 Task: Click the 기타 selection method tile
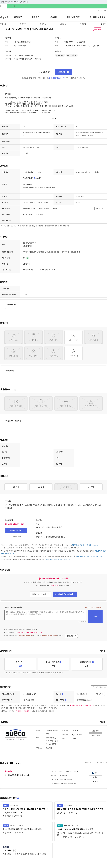tap(91, 487)
